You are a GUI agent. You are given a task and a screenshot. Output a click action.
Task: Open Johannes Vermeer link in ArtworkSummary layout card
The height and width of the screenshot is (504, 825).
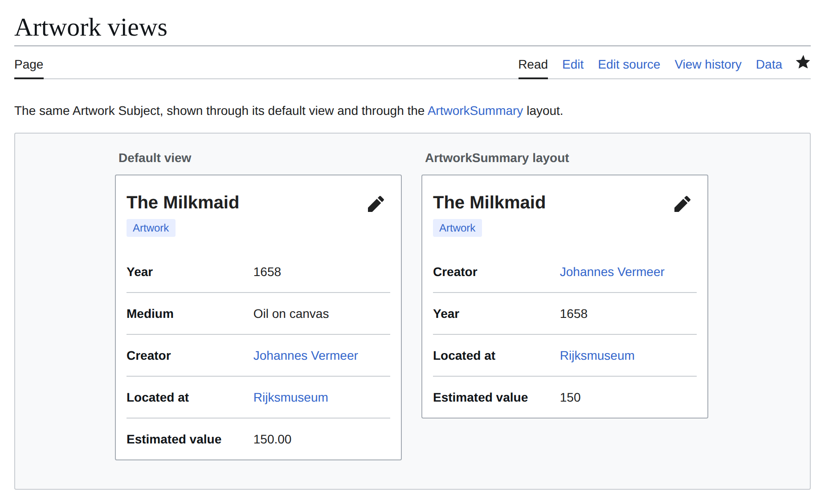612,272
